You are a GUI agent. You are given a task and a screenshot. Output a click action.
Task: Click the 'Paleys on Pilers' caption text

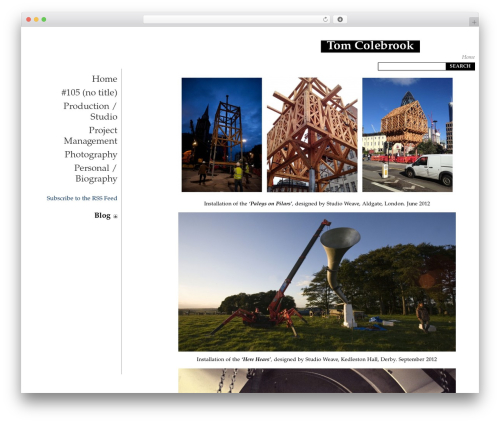(317, 204)
